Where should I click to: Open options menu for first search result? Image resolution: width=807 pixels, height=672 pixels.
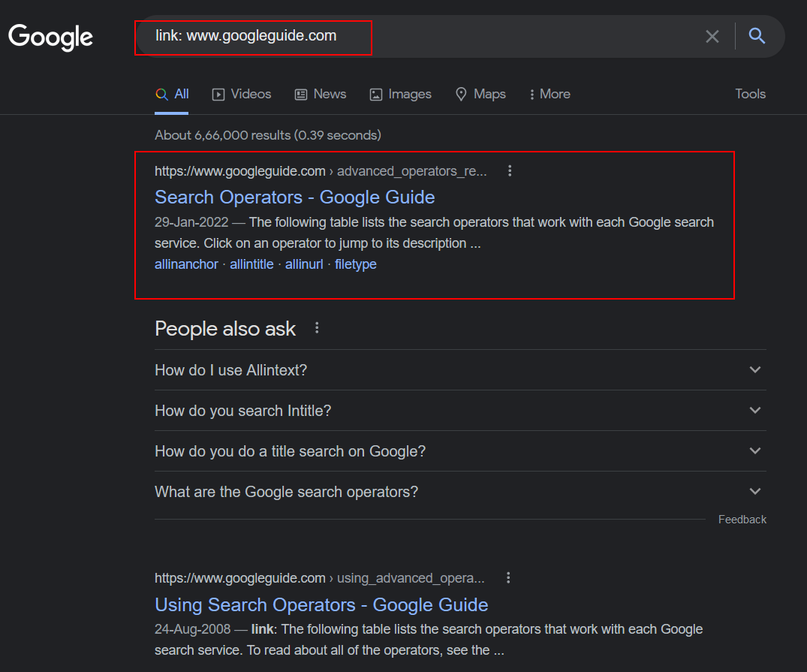click(x=510, y=170)
